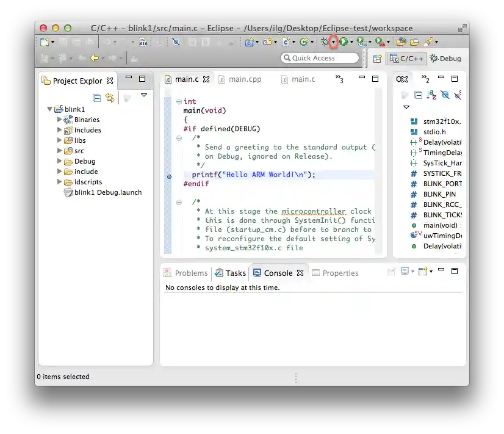
Task: Click the yellow Back navigation arrow
Action: tap(95, 59)
